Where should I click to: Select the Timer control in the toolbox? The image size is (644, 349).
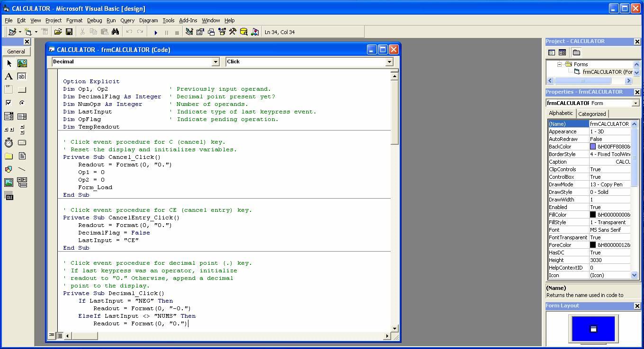9,142
